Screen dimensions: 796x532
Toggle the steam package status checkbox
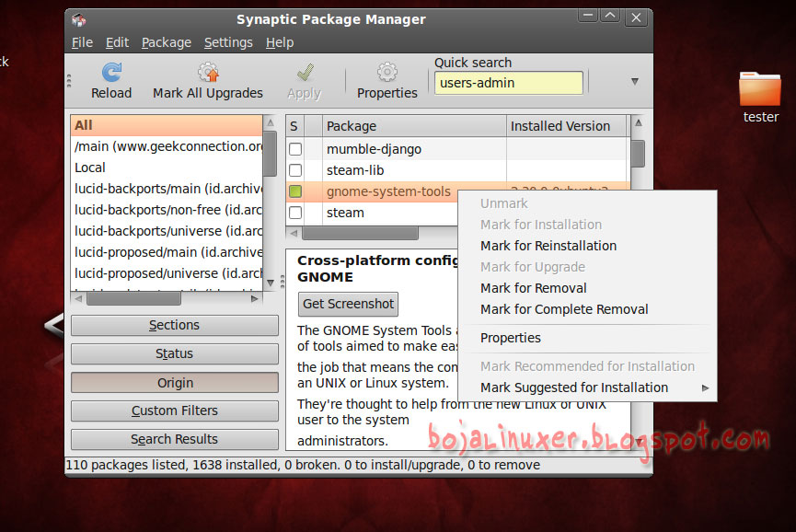[295, 213]
